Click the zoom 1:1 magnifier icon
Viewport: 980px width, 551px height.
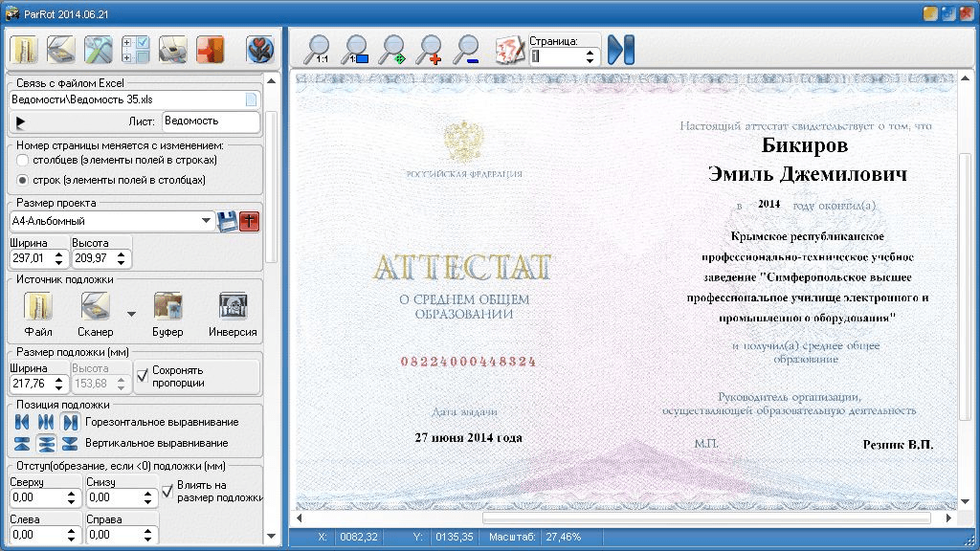(x=317, y=49)
